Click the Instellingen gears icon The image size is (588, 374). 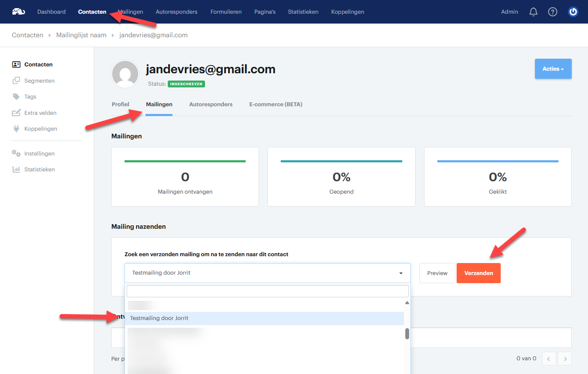tap(16, 153)
